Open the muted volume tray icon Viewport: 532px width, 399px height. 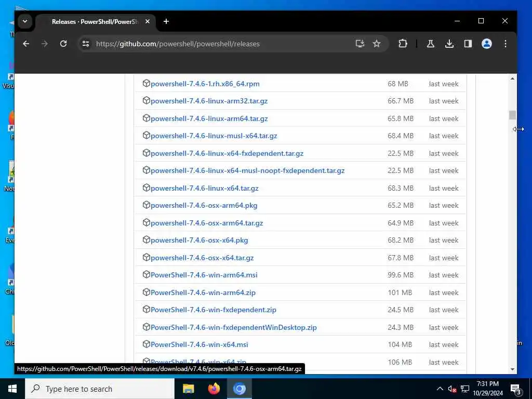[452, 389]
